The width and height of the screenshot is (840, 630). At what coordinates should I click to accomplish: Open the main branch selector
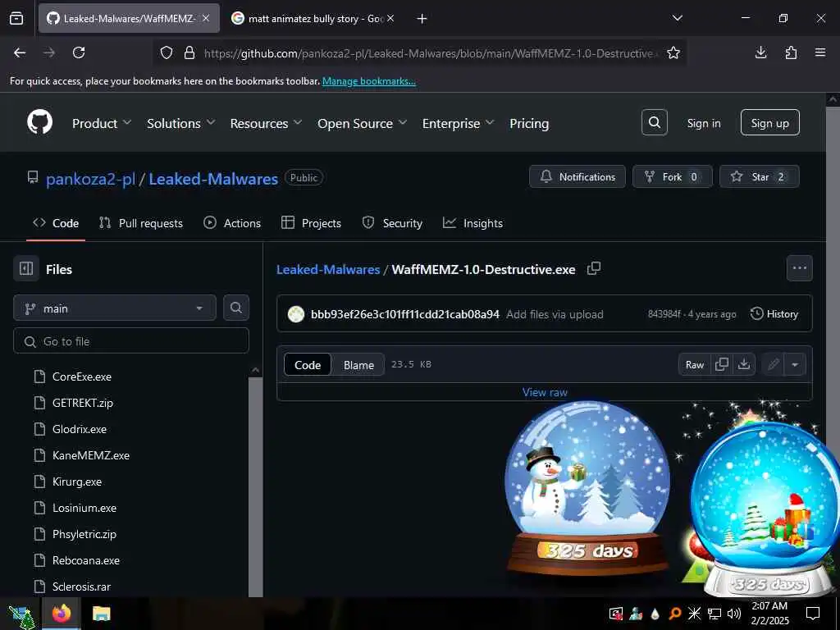point(115,308)
